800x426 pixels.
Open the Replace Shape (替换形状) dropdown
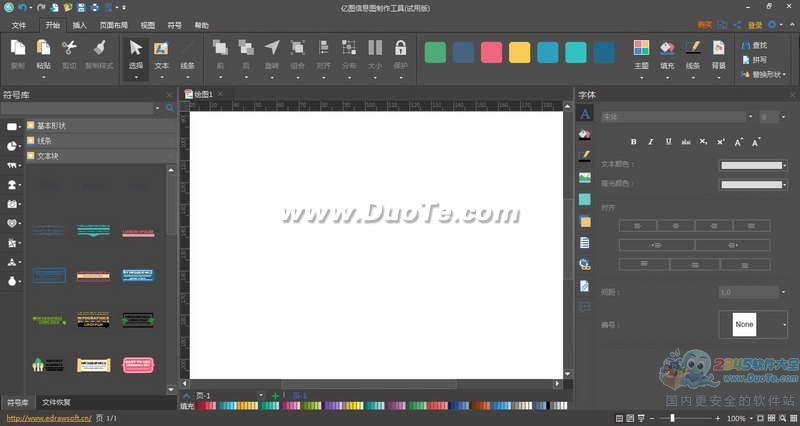pyautogui.click(x=764, y=74)
